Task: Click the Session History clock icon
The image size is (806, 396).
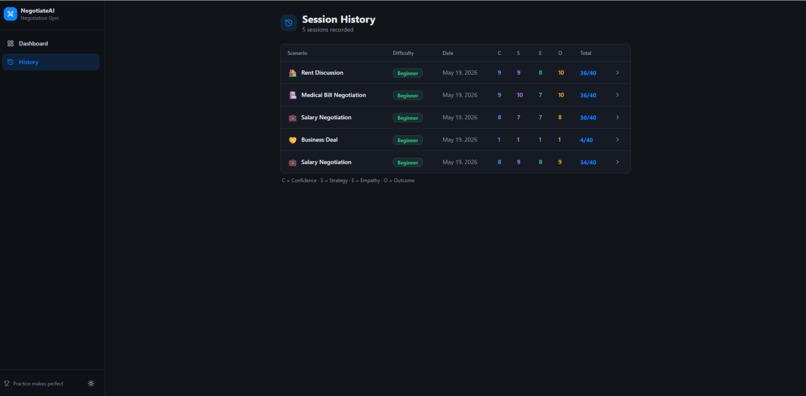Action: [288, 23]
